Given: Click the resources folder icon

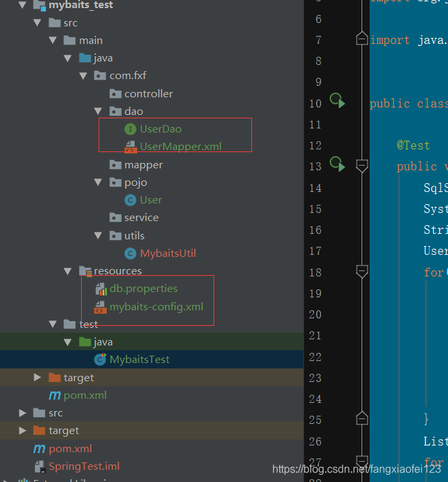Looking at the screenshot, I should tap(85, 271).
